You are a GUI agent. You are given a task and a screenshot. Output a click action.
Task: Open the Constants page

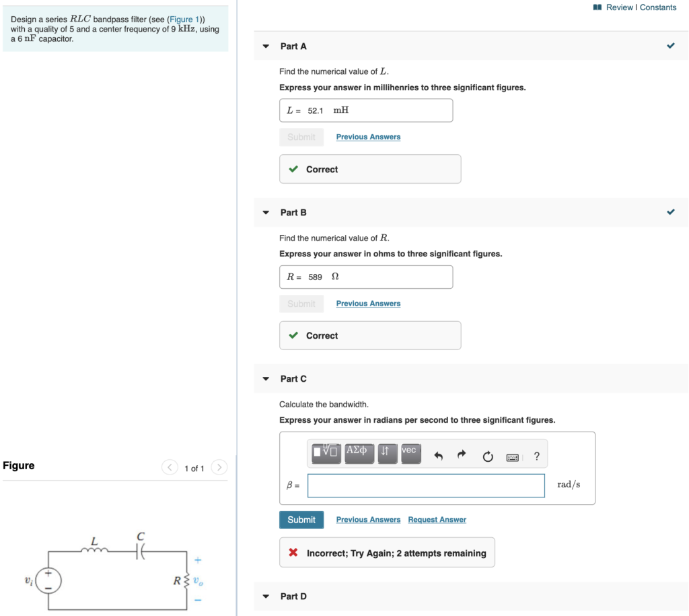point(657,7)
